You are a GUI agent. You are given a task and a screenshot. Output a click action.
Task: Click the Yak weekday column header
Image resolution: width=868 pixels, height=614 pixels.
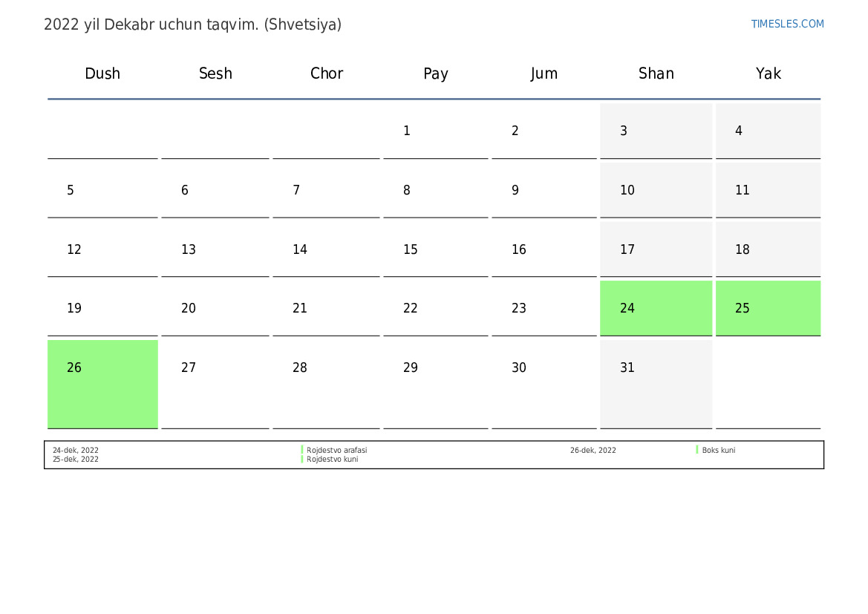click(768, 74)
